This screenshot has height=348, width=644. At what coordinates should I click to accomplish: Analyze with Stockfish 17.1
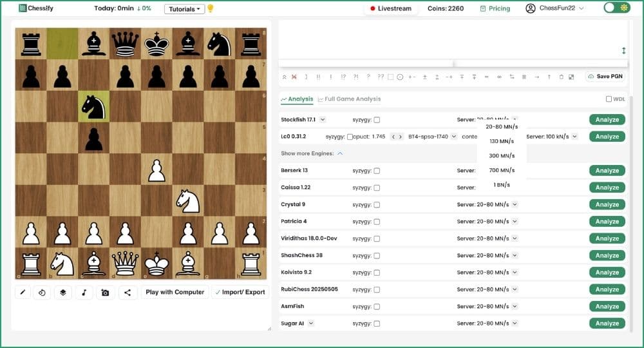(607, 120)
